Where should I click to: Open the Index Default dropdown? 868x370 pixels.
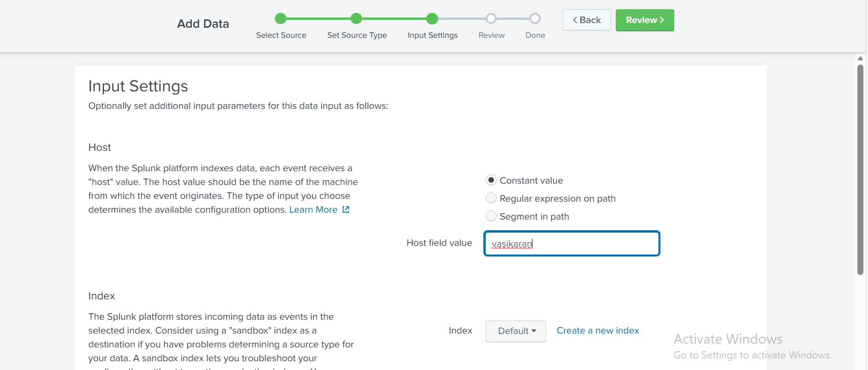(516, 331)
